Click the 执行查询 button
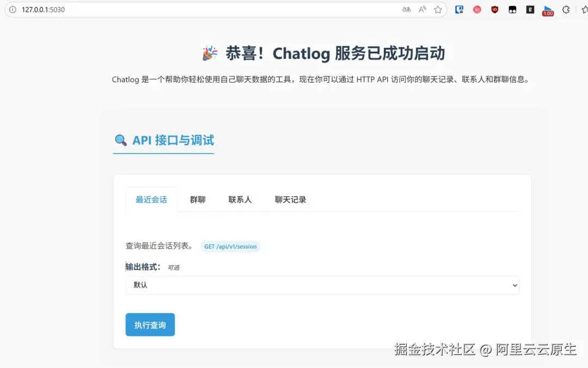Viewport: 588px width, 368px height. tap(150, 324)
